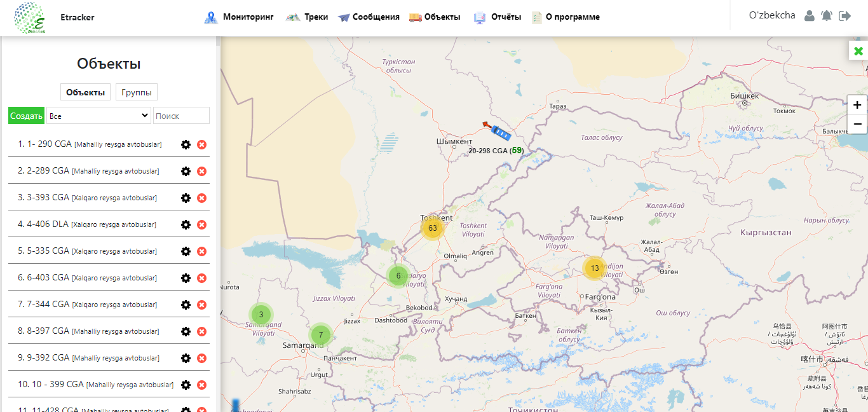Viewport: 868px width, 412px height.
Task: Switch language to O'zbekcha
Action: coord(772,15)
